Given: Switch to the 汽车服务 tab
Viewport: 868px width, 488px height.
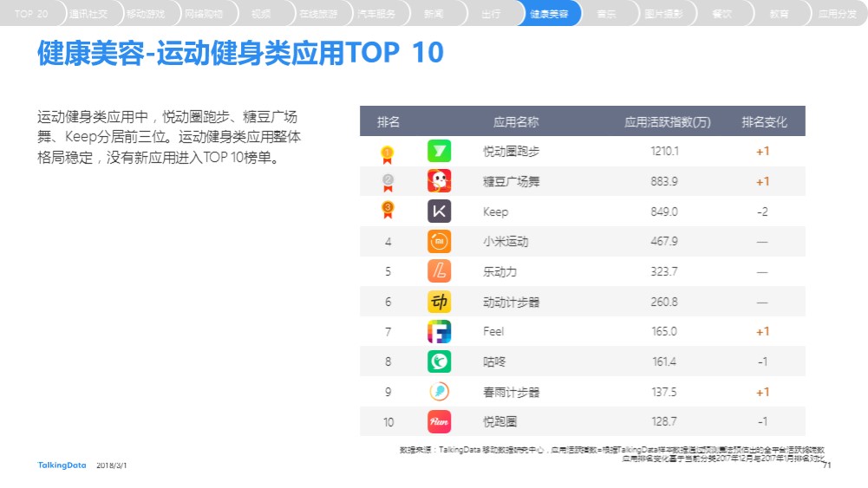Looking at the screenshot, I should 375,14.
